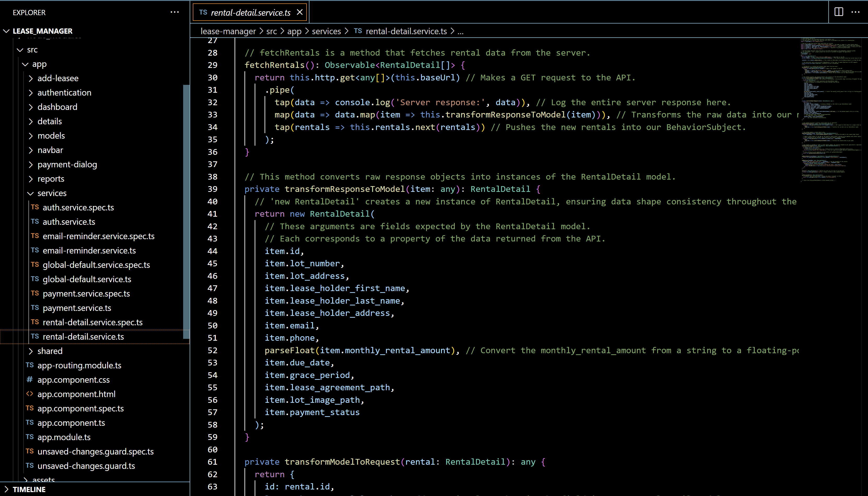Split the editor right

coord(839,12)
